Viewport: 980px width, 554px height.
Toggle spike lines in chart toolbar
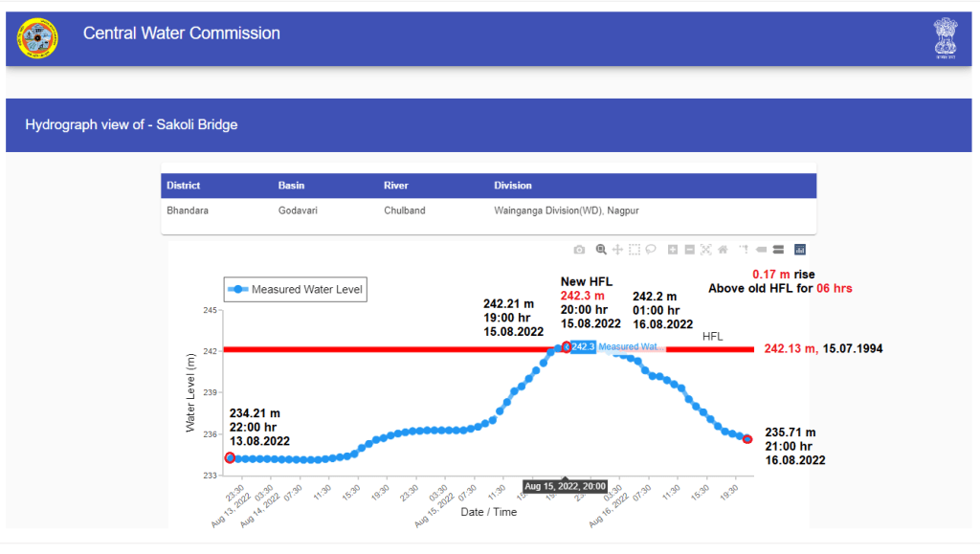pos(743,250)
